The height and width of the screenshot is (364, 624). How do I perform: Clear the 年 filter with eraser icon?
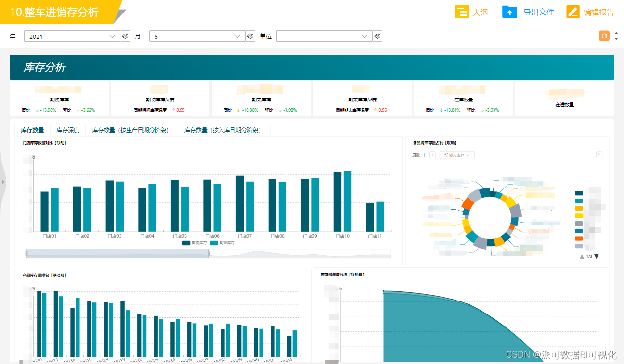click(x=125, y=36)
